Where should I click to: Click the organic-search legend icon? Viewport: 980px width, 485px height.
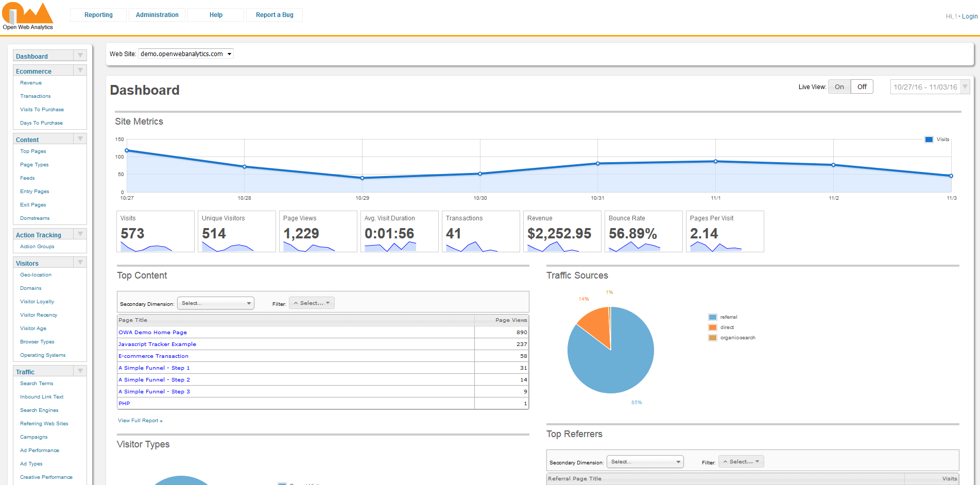[712, 338]
